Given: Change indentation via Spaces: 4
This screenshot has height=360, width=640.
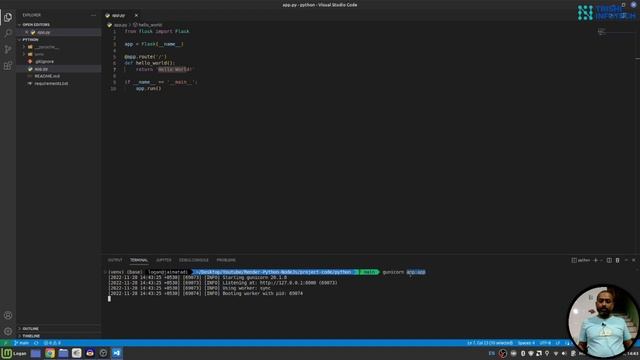Looking at the screenshot, I should pos(526,343).
